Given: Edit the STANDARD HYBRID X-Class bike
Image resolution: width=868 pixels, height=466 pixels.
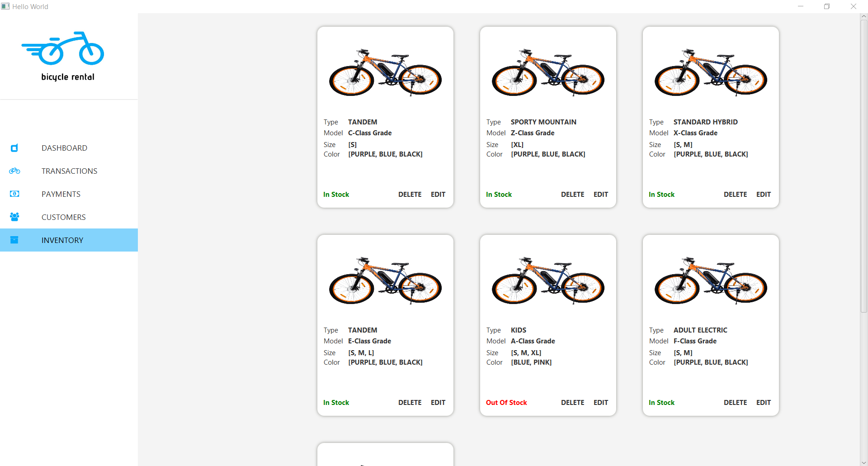Looking at the screenshot, I should coord(764,195).
